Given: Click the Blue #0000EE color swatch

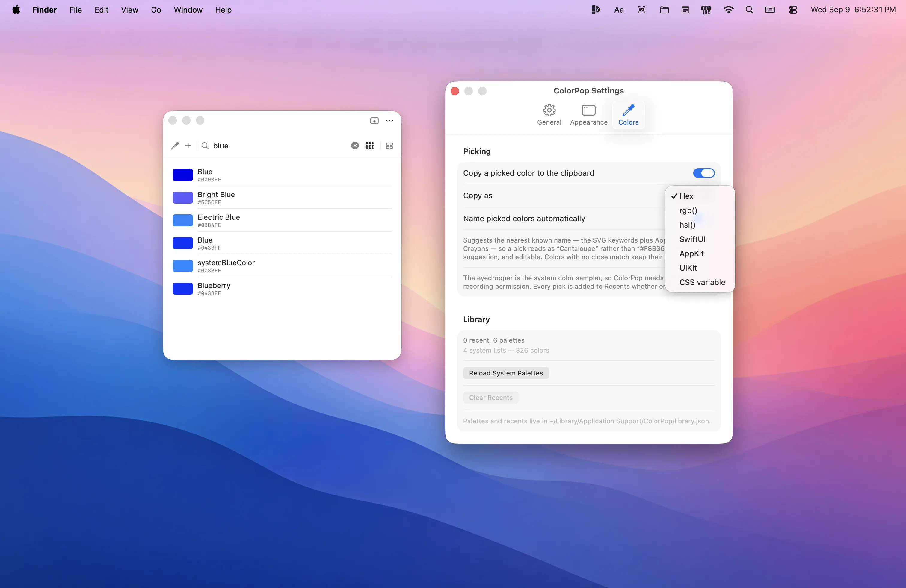Looking at the screenshot, I should pyautogui.click(x=183, y=175).
